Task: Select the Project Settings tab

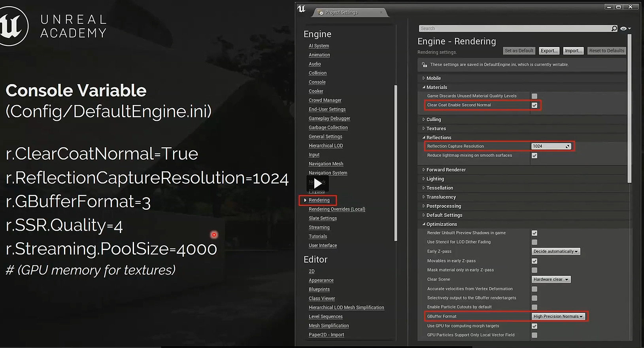Action: [350, 12]
